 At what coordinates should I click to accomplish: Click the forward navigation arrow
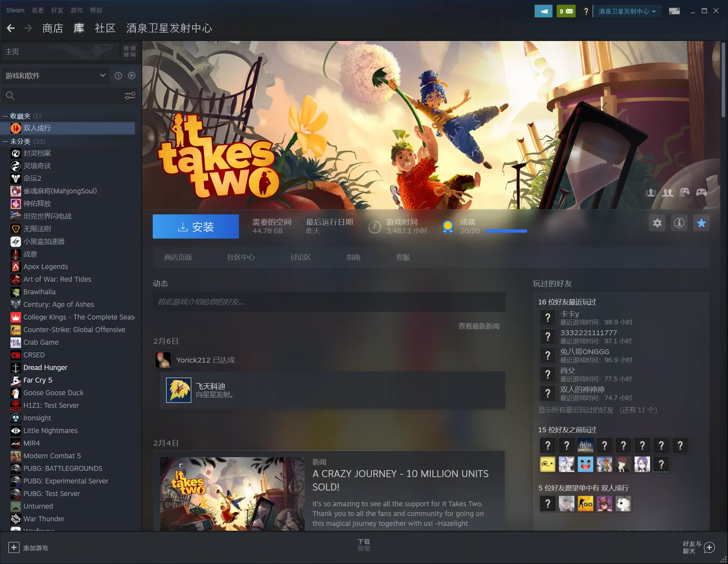(x=28, y=28)
